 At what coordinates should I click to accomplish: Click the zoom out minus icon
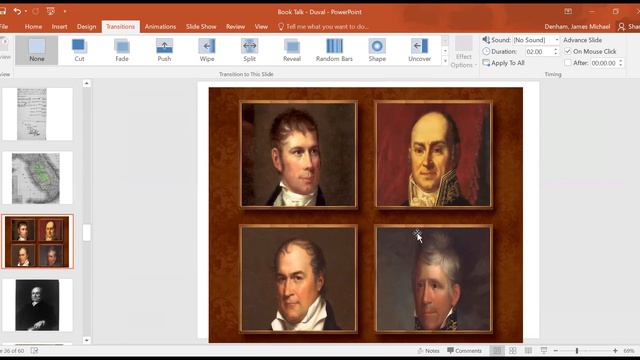click(x=556, y=351)
